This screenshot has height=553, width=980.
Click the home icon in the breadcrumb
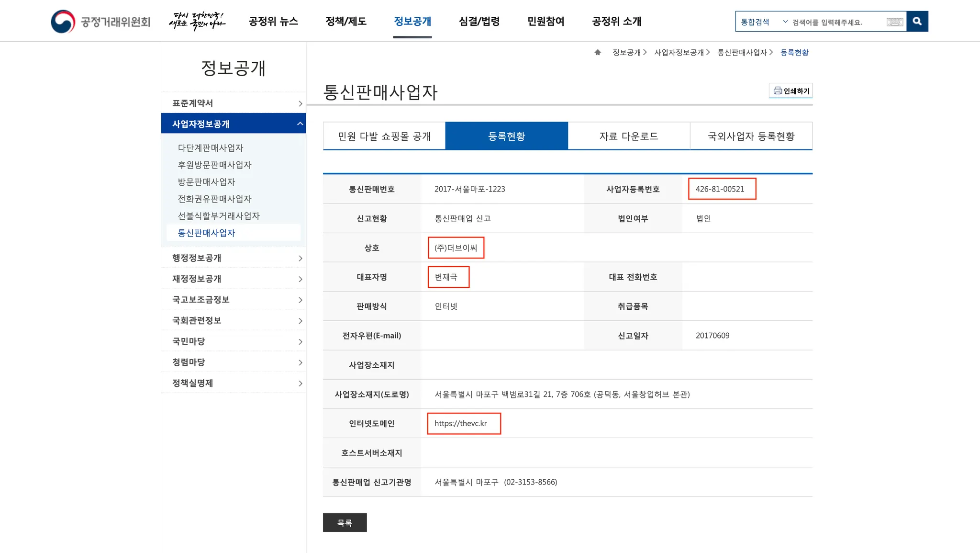click(598, 53)
